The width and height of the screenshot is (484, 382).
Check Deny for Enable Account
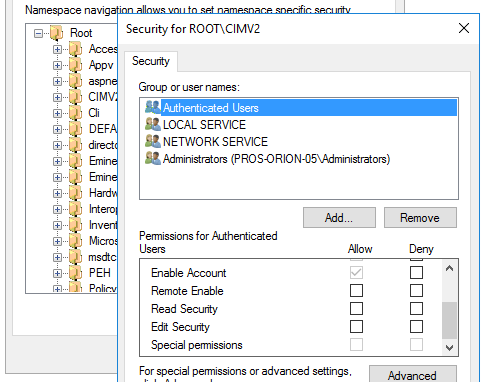tap(416, 273)
